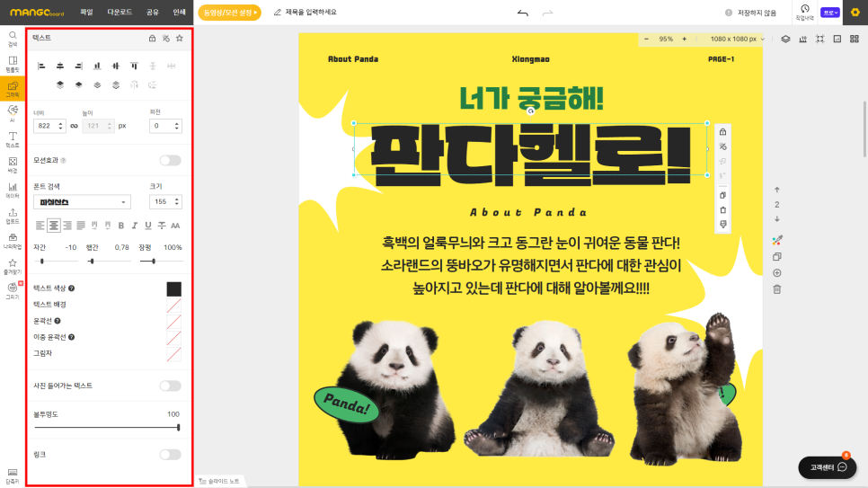868x488 pixels.
Task: Open the 텍스트 색상 black color swatch
Action: pyautogui.click(x=173, y=289)
